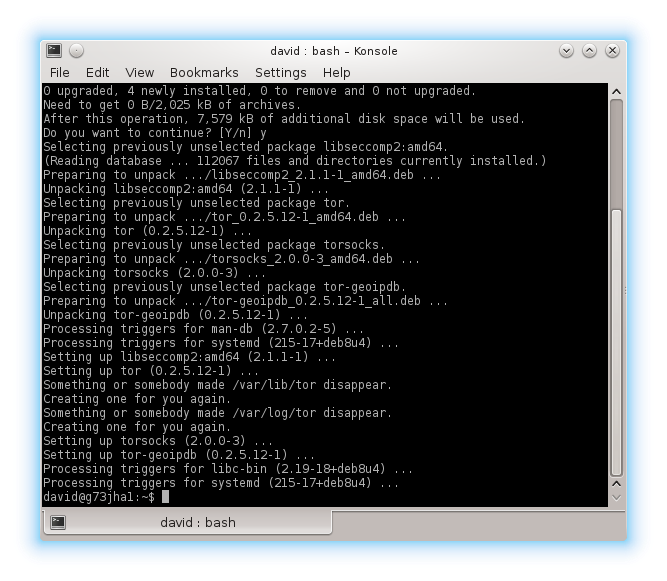Click '0 upgraded, 4 newly installed' line
The height and width of the screenshot is (581, 667).
pyautogui.click(x=259, y=91)
